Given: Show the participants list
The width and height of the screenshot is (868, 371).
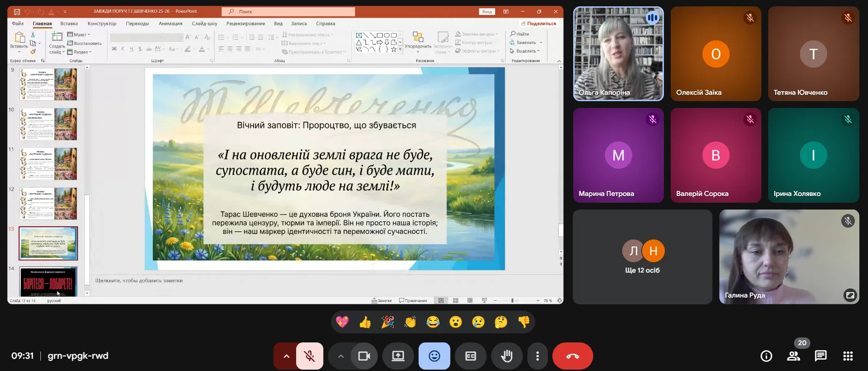Looking at the screenshot, I should [793, 356].
